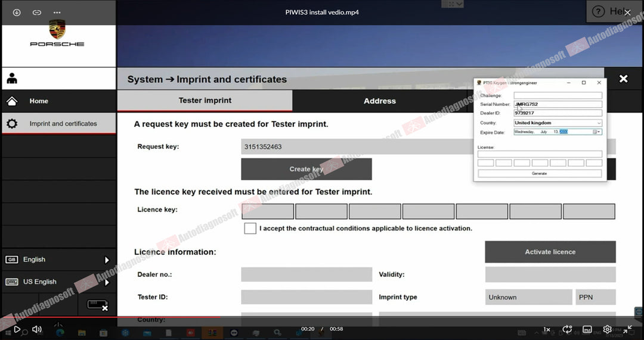Click the Tester ID field
644x340 pixels.
[306, 297]
